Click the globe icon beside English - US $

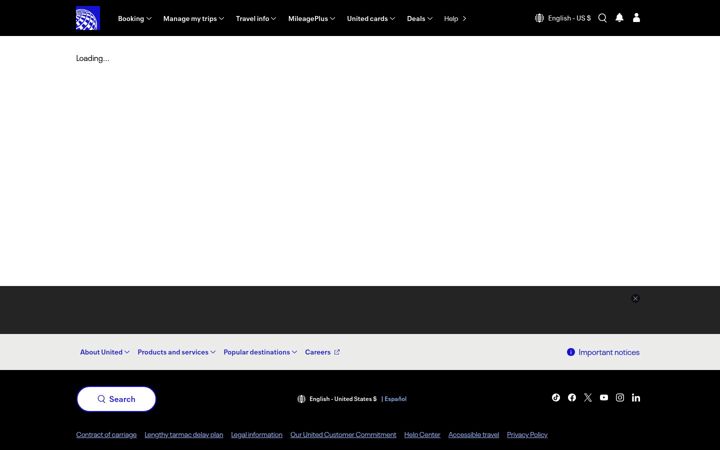tap(539, 18)
